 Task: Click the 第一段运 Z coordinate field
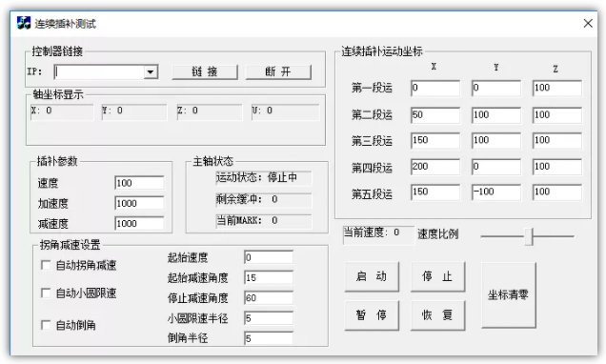point(556,88)
